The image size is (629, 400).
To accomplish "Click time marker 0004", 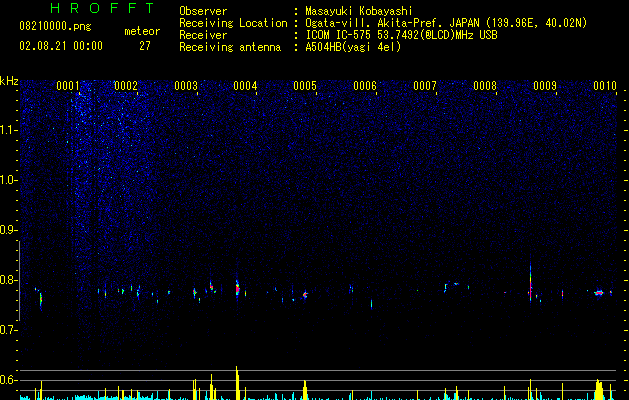I will coord(246,86).
